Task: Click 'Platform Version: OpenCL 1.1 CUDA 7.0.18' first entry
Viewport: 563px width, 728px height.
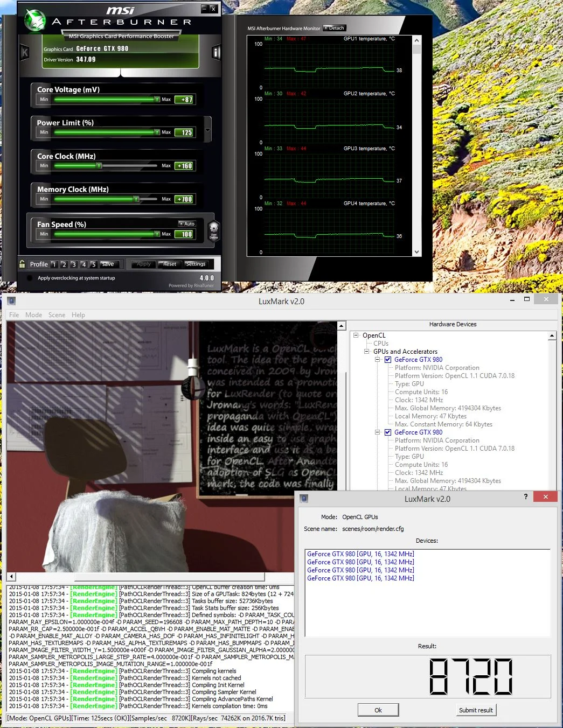Action: [x=454, y=376]
